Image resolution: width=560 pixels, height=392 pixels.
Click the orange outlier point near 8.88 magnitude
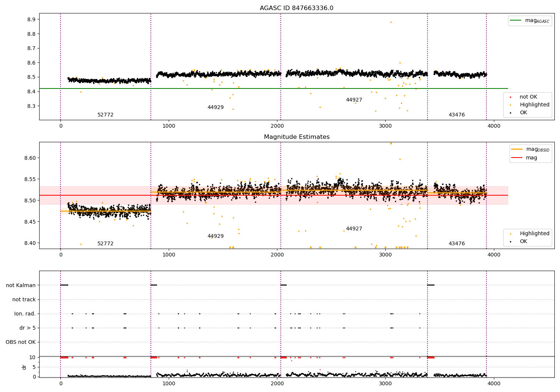(391, 22)
